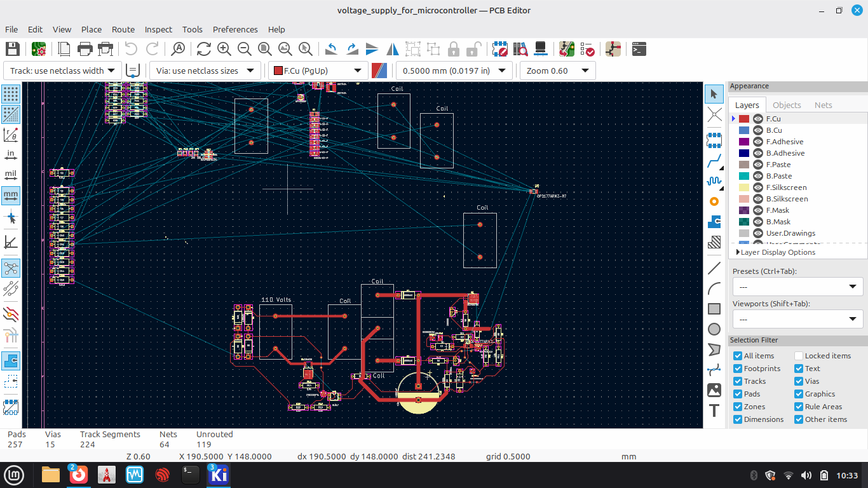Select the Route Tracks tool

714,161
